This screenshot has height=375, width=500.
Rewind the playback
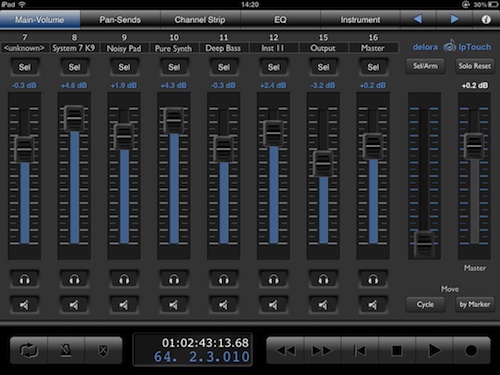point(286,350)
